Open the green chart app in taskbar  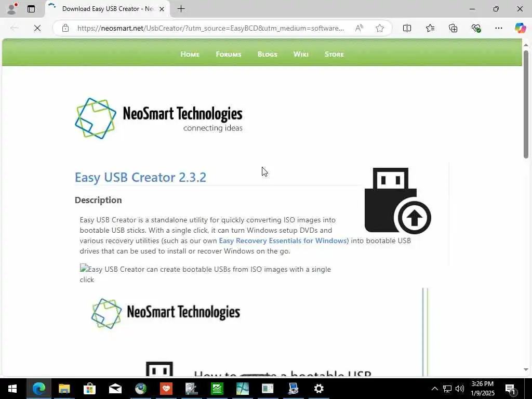[x=217, y=389]
